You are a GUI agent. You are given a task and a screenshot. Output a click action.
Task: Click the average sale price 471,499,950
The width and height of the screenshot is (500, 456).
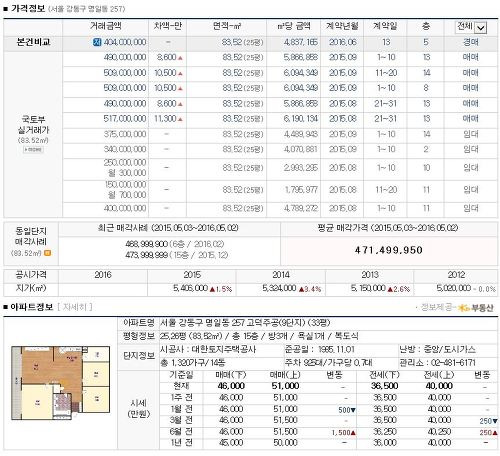point(389,250)
